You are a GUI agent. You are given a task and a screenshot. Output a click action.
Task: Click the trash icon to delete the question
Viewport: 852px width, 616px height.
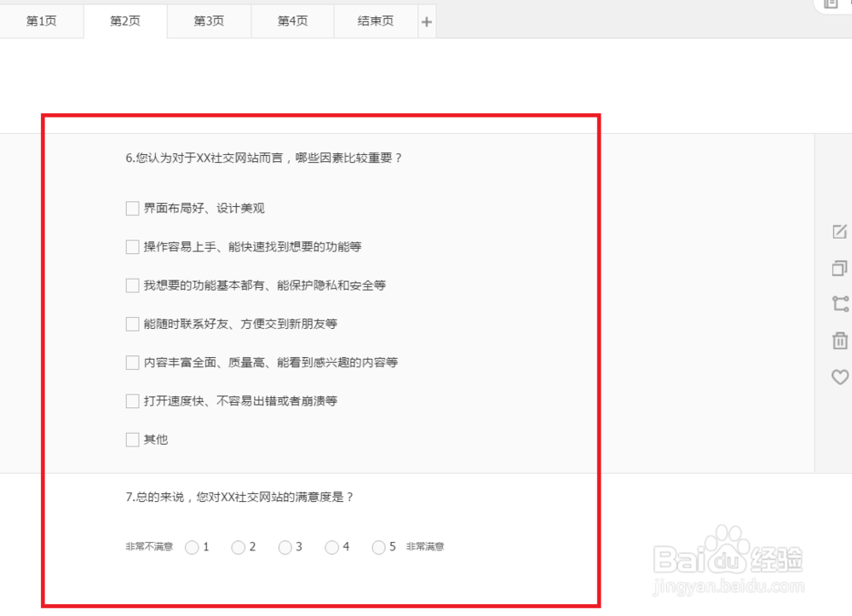(x=838, y=340)
